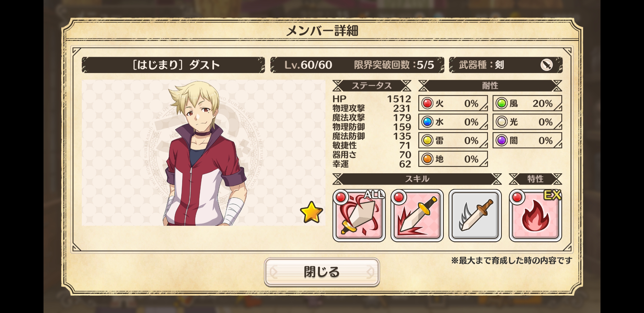Screen dimensions: 644x313
Task: Select the water (水) resistance box
Action: point(453,122)
